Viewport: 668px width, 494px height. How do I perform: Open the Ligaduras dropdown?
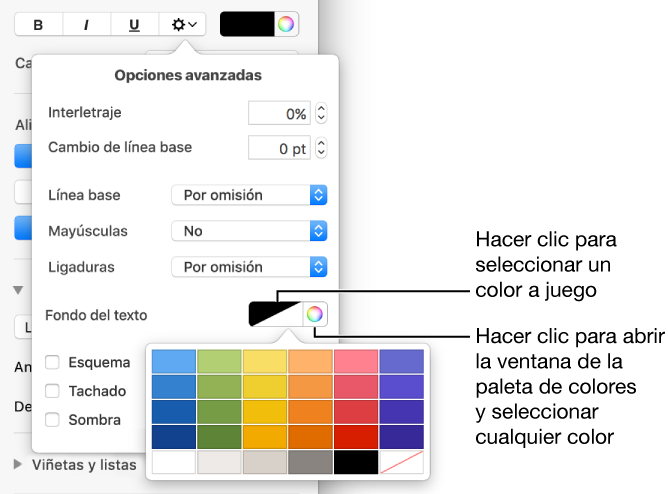pyautogui.click(x=249, y=267)
